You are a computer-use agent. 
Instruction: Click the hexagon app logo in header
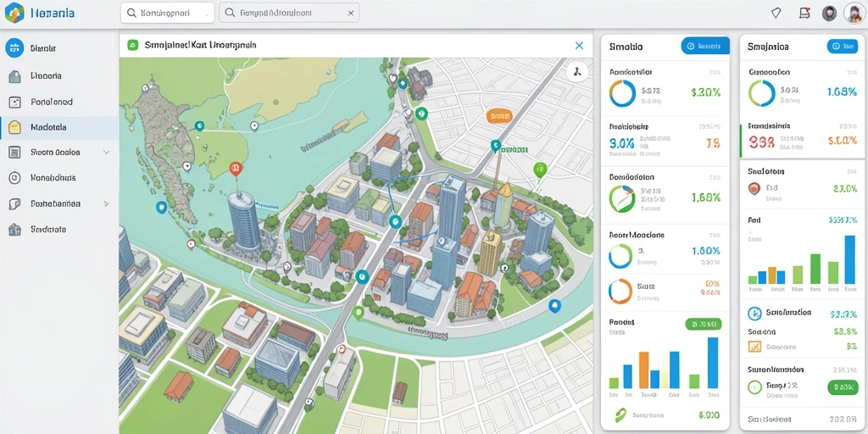[x=14, y=12]
